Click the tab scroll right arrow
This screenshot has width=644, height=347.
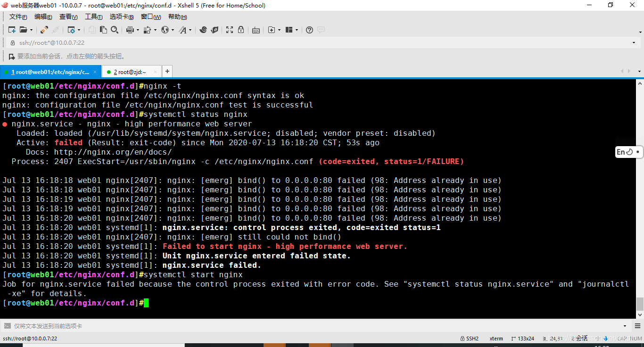click(x=629, y=71)
